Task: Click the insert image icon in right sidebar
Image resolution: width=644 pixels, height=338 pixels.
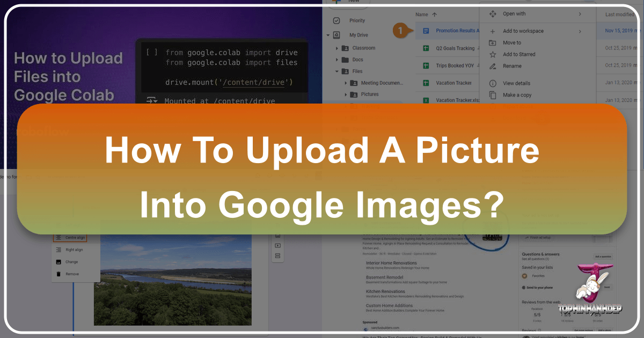Action: pos(278,236)
